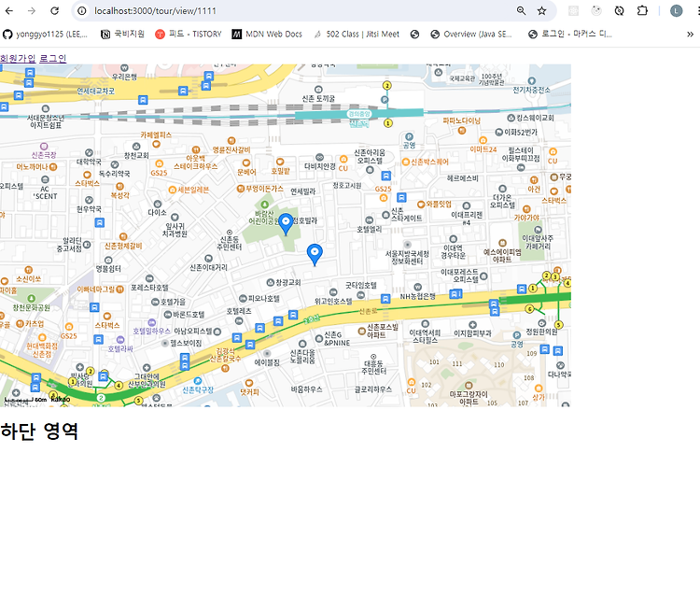
Task: Click the browser forward arrow
Action: click(31, 10)
